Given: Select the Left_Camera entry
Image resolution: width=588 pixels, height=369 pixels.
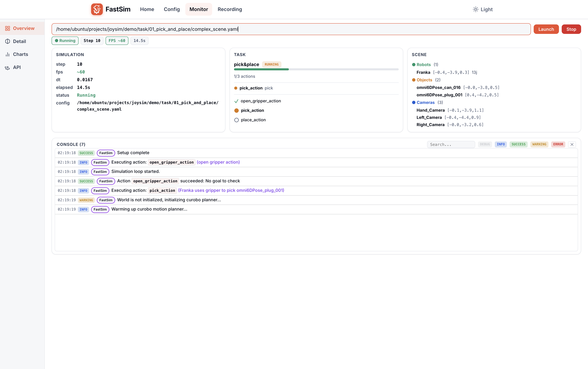Looking at the screenshot, I should pos(449,117).
